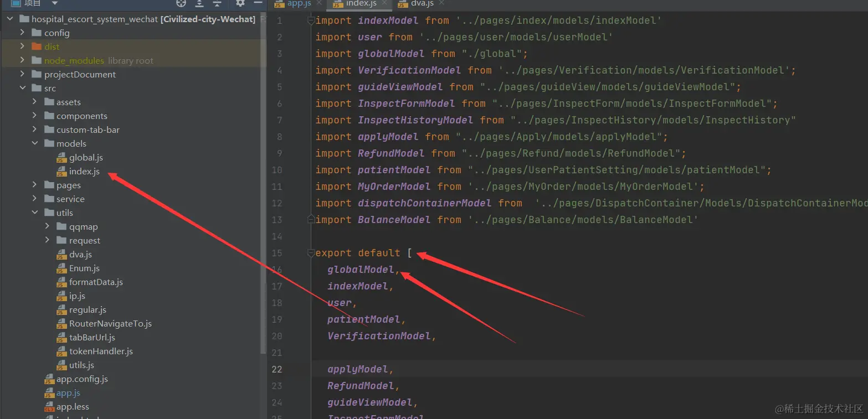Select app.js in the project tree

point(68,393)
